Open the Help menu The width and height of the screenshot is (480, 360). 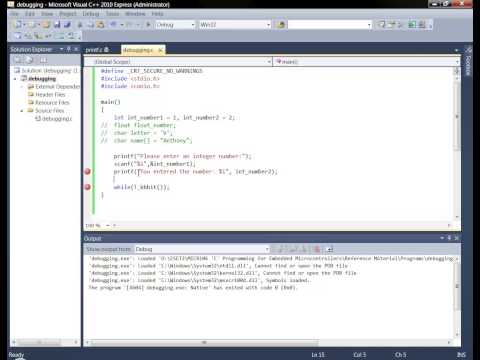[x=157, y=14]
